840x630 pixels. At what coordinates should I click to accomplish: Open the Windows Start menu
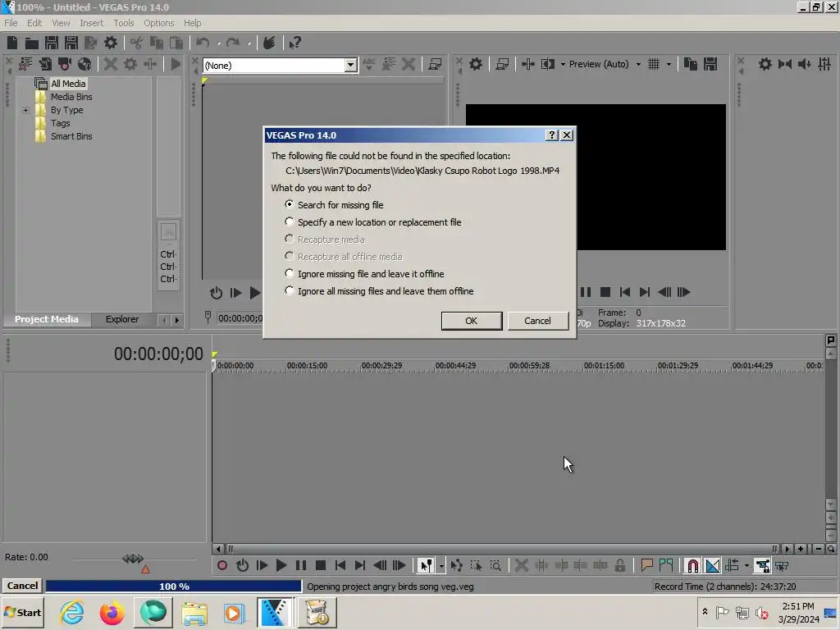[x=23, y=612]
